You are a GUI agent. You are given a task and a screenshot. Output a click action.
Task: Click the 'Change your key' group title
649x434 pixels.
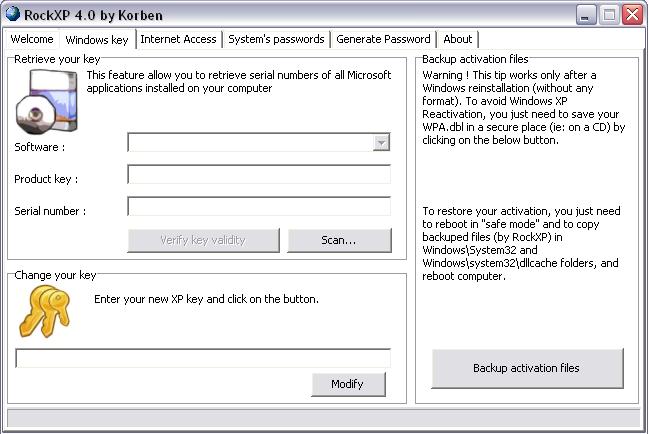[x=55, y=275]
